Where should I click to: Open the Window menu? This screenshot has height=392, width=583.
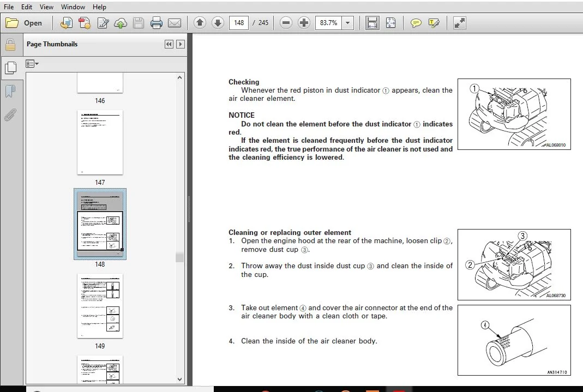click(x=73, y=7)
